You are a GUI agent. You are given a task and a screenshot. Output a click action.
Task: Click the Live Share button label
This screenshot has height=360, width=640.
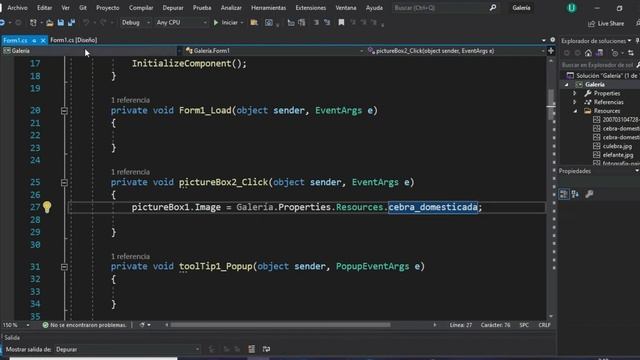point(610,24)
